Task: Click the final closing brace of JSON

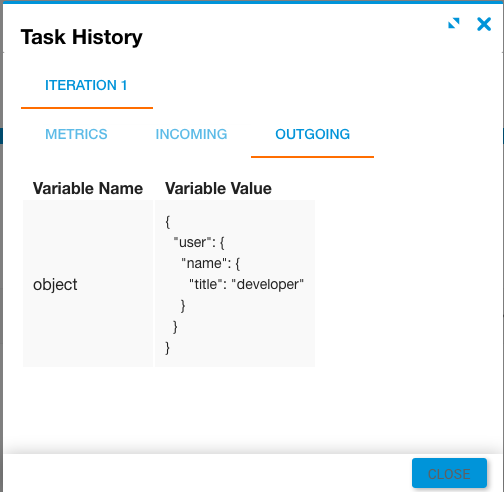Action: 168,348
